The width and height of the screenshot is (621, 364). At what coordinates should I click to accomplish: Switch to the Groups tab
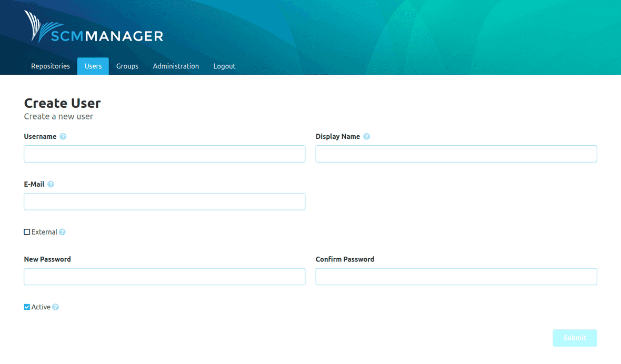(x=127, y=66)
